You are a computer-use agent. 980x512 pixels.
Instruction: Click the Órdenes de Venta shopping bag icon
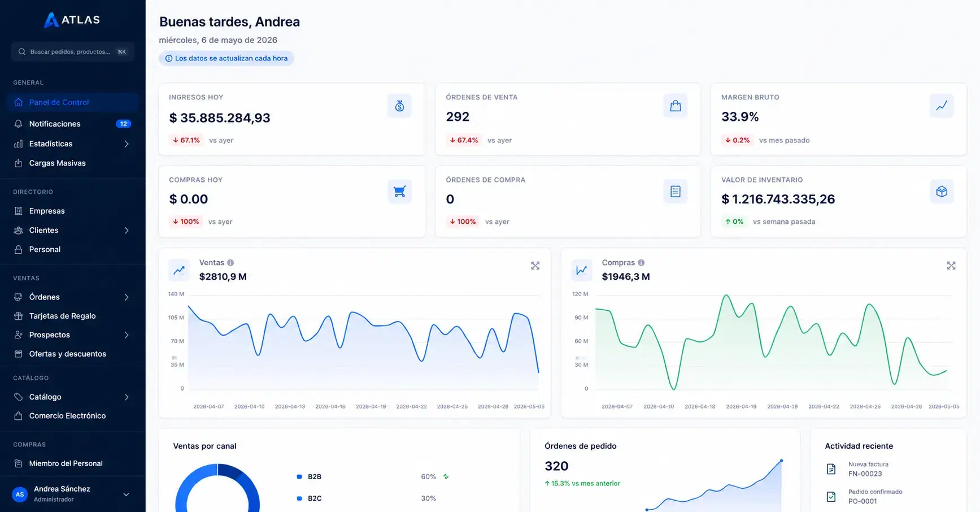(676, 106)
